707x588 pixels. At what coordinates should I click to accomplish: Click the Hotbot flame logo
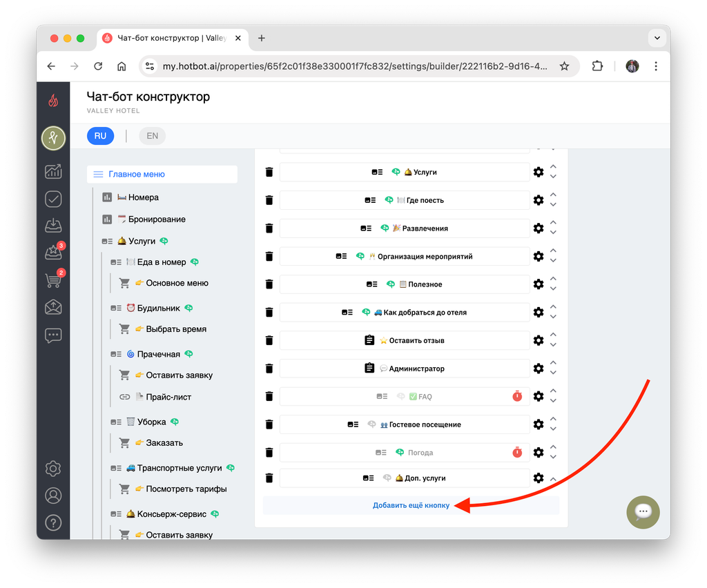[x=53, y=100]
